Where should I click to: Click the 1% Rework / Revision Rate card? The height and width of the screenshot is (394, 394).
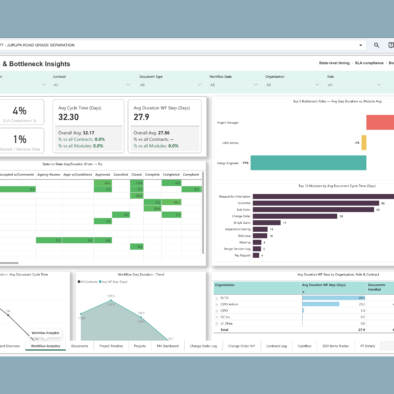pyautogui.click(x=22, y=141)
